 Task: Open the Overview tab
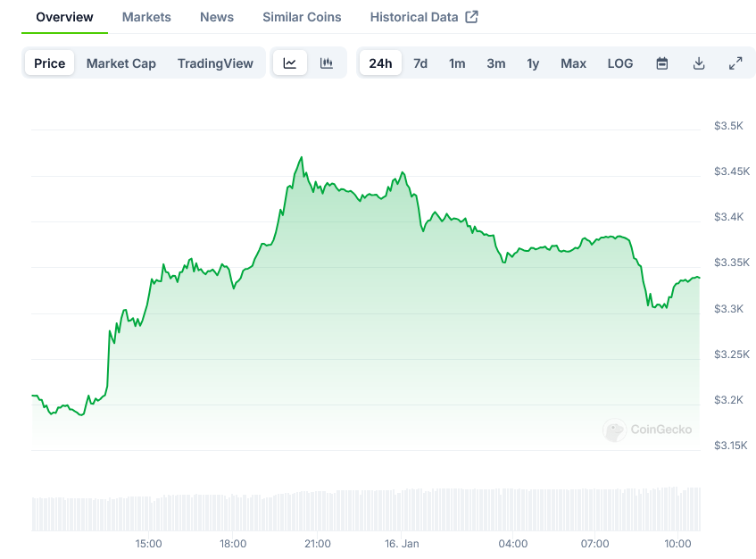(x=64, y=17)
